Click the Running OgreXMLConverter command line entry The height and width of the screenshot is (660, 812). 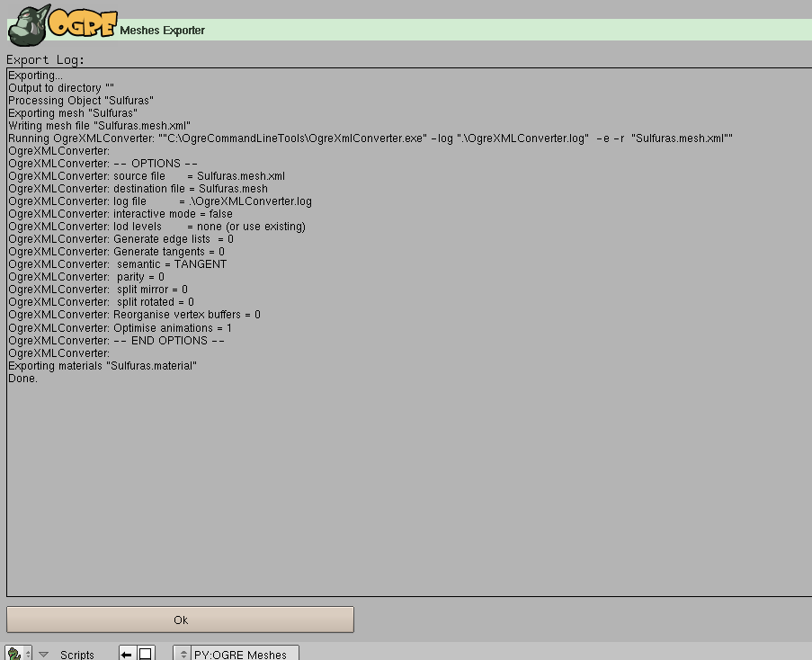(370, 138)
